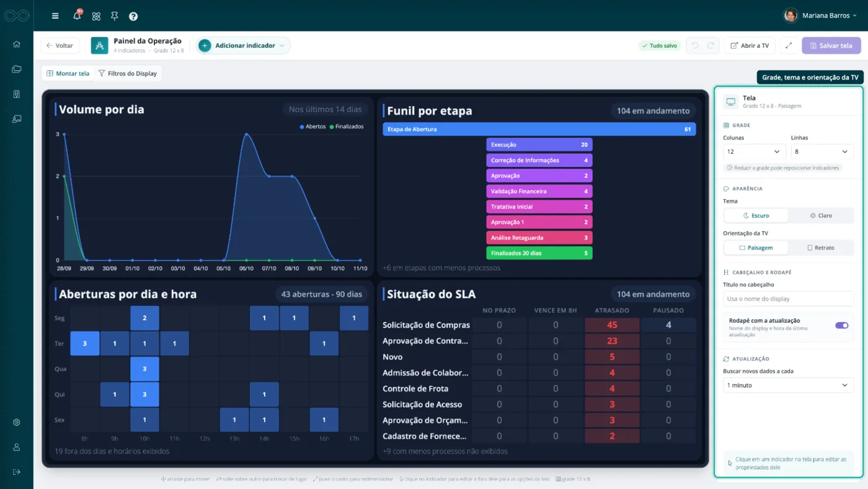Switch to the Montar tela tab
868x489 pixels.
pos(68,73)
